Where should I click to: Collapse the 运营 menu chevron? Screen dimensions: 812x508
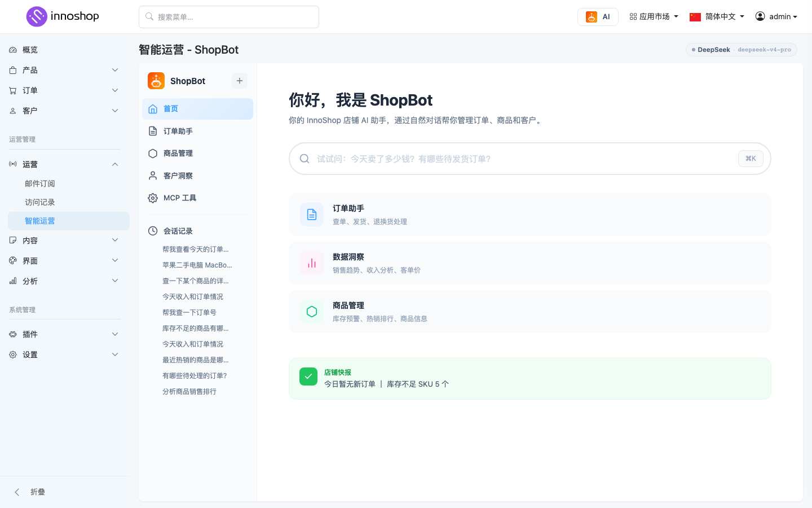click(x=115, y=164)
